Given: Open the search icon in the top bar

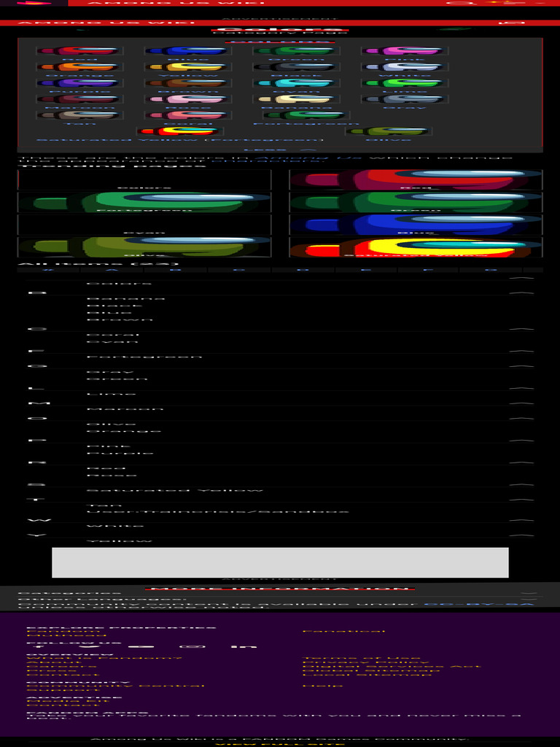Looking at the screenshot, I should tap(461, 3).
